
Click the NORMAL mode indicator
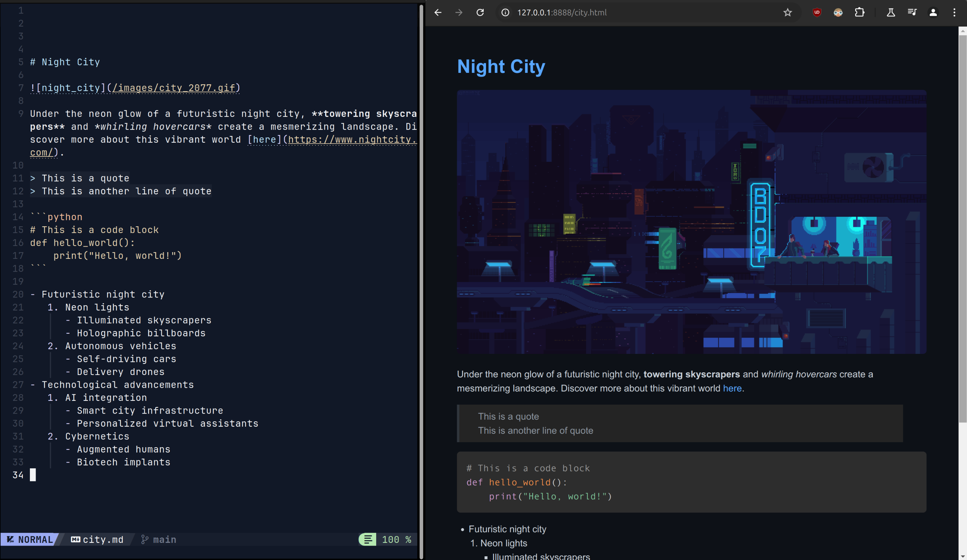point(35,540)
